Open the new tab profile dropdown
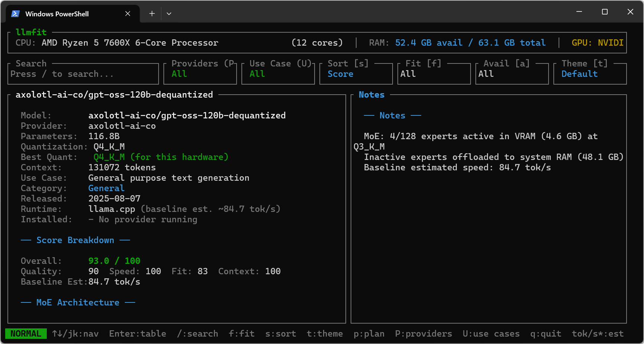 point(169,14)
